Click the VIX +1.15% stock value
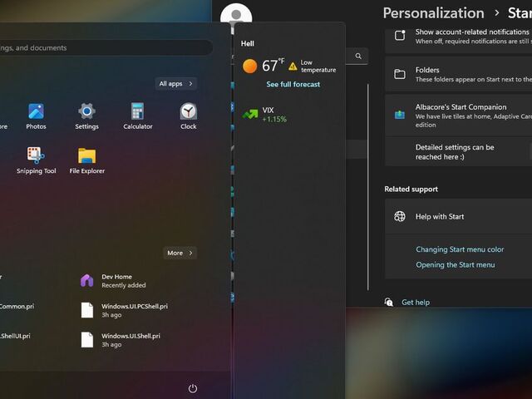 274,119
